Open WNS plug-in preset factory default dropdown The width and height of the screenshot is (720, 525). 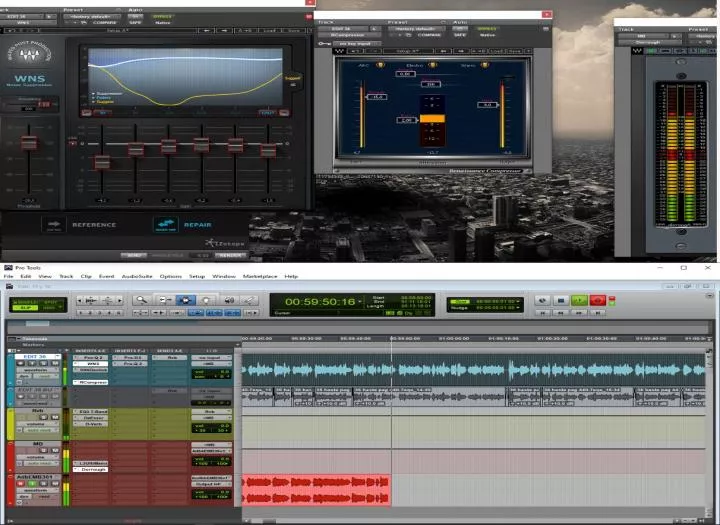coord(91,17)
